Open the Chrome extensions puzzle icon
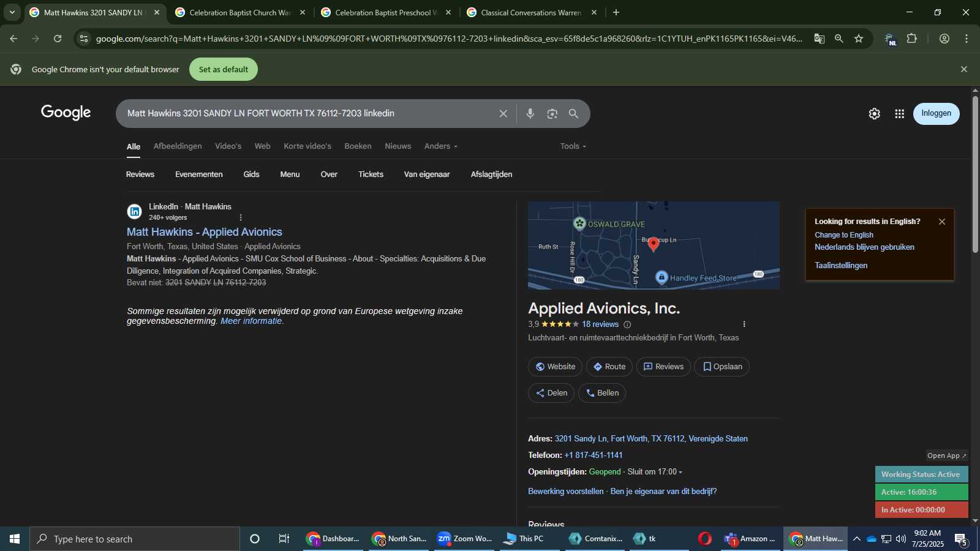This screenshot has width=980, height=551. point(912,39)
